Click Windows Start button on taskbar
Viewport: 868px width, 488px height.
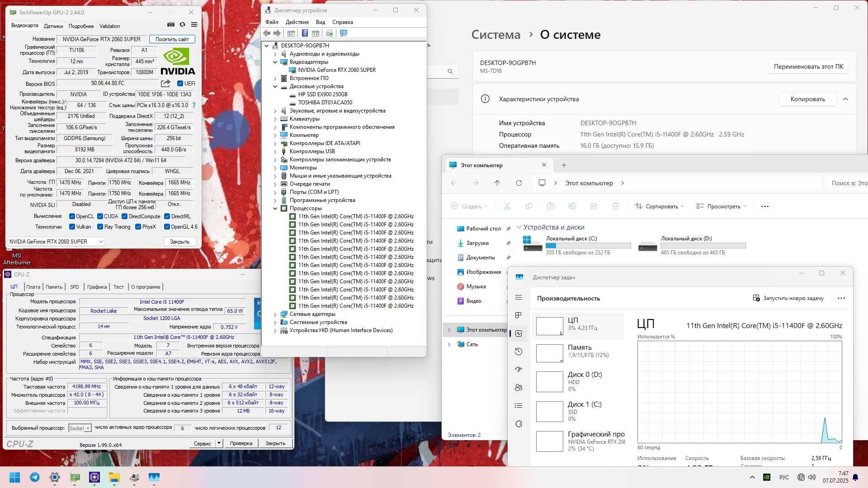(x=14, y=477)
